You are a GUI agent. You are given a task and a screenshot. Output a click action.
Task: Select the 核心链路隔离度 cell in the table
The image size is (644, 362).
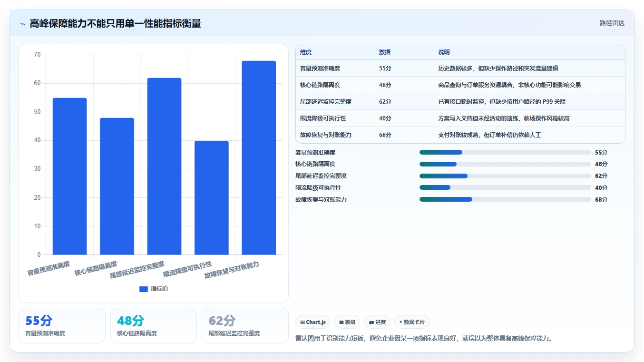[320, 85]
